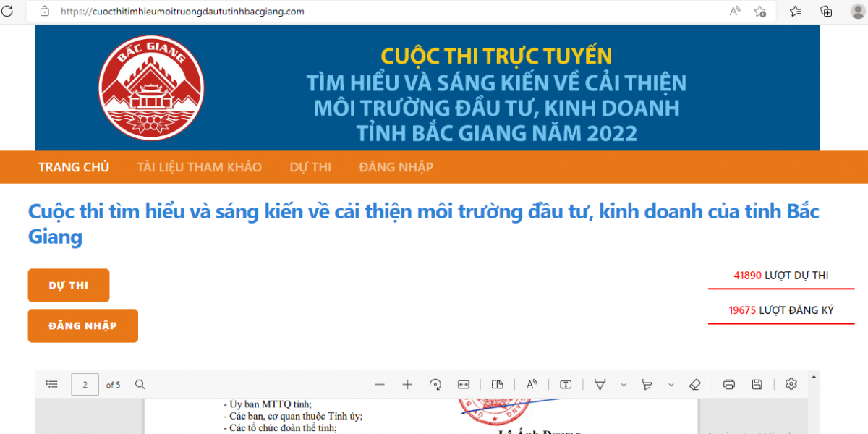The width and height of the screenshot is (868, 434).
Task: Click the contest title heading link
Action: [x=423, y=224]
